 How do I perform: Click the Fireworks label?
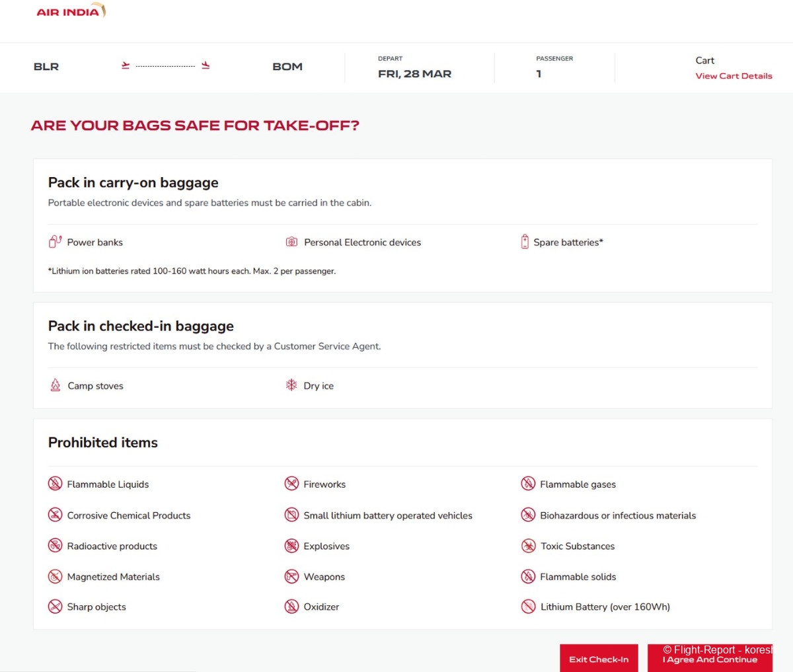324,484
